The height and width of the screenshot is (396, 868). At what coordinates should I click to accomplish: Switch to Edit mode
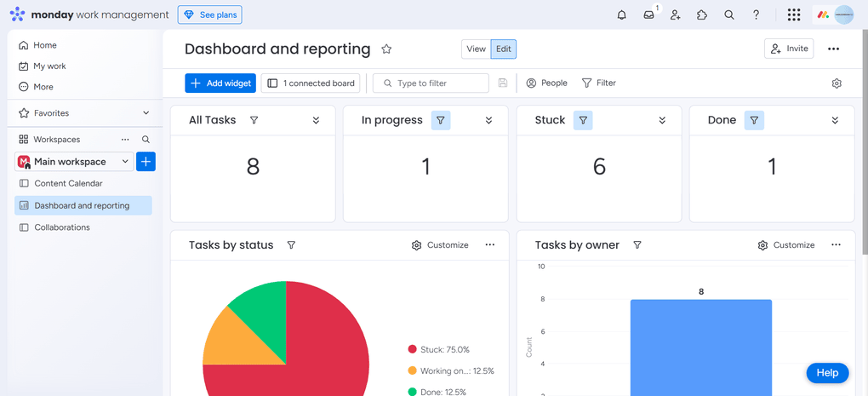tap(504, 49)
